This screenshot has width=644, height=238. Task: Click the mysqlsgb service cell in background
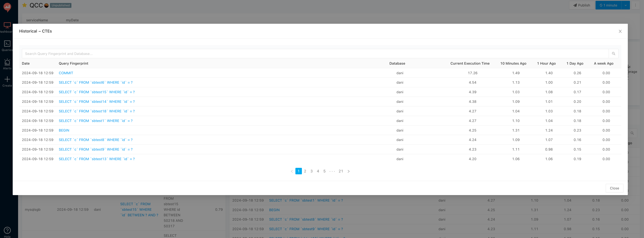(33, 210)
